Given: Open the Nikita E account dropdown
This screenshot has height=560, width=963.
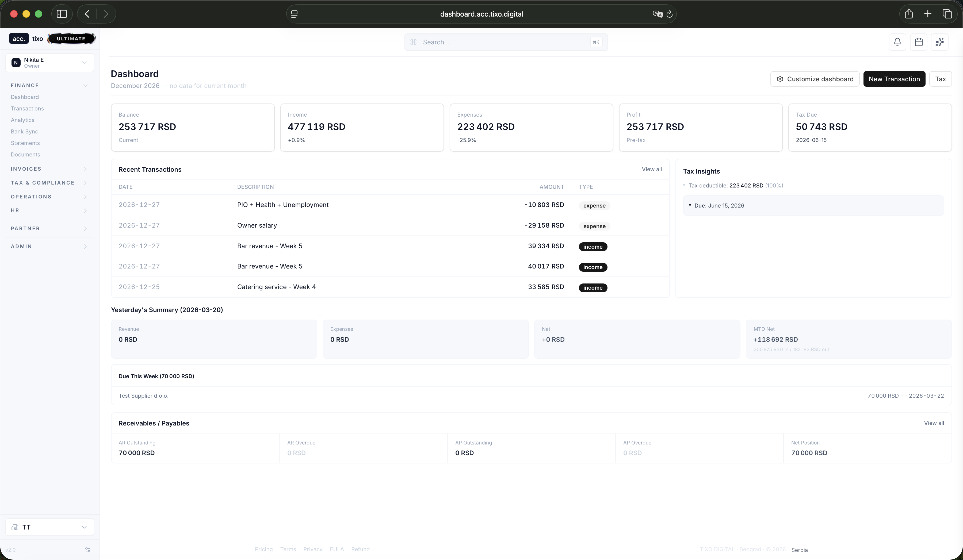Looking at the screenshot, I should (50, 63).
